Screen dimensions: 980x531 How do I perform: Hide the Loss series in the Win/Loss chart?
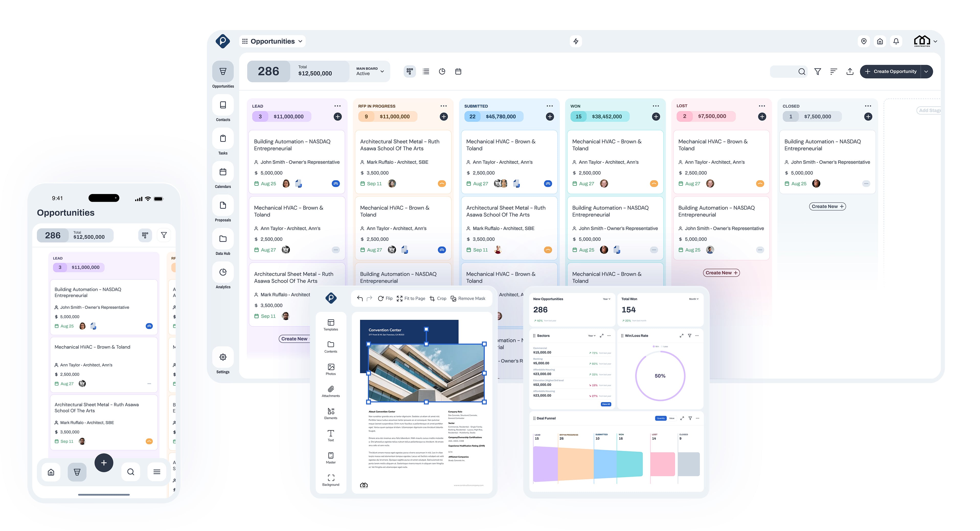coord(665,346)
